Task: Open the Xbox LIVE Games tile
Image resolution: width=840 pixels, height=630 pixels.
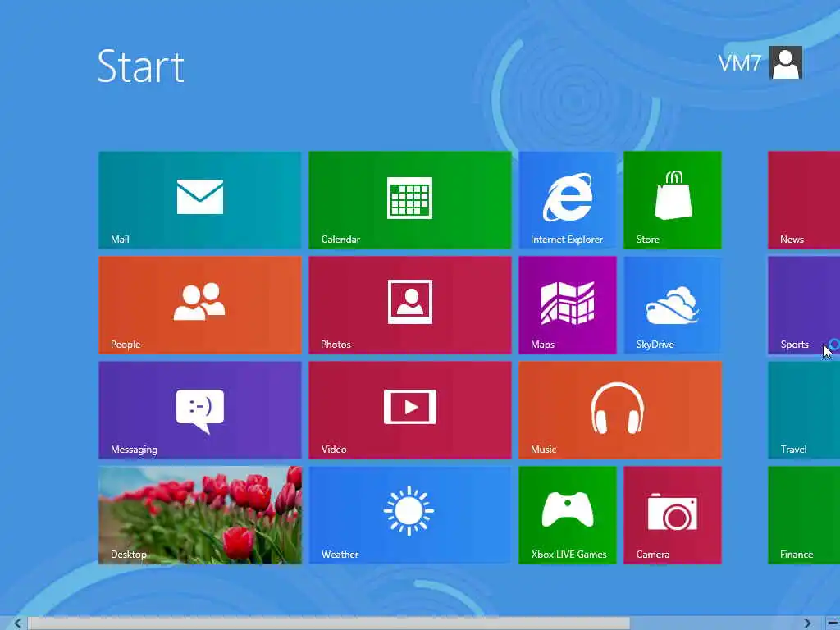Action: [568, 515]
